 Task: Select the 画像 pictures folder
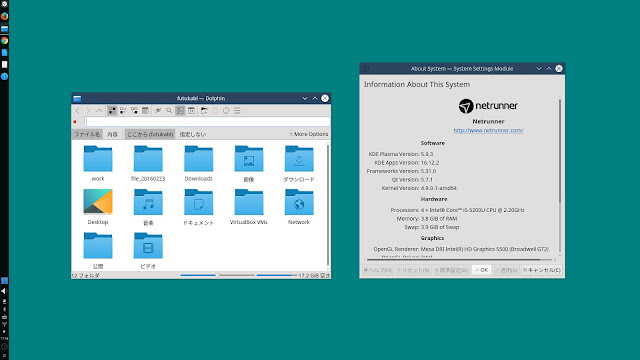tap(249, 163)
